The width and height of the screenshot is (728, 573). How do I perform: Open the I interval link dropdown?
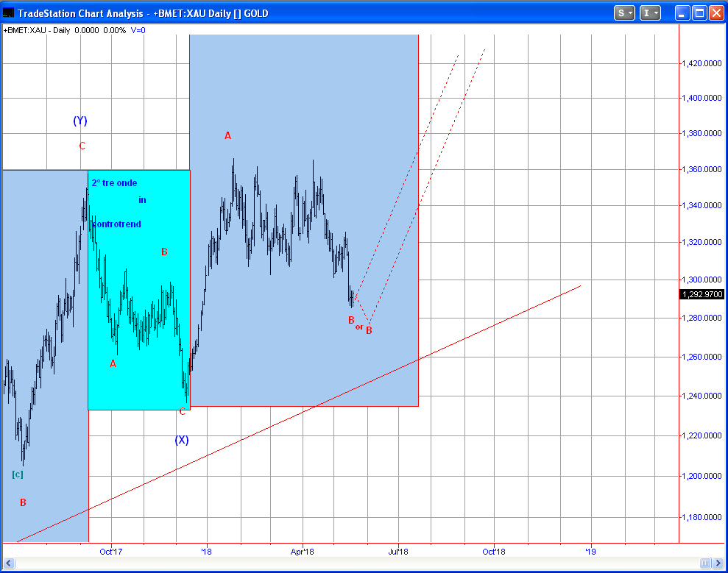pyautogui.click(x=649, y=13)
